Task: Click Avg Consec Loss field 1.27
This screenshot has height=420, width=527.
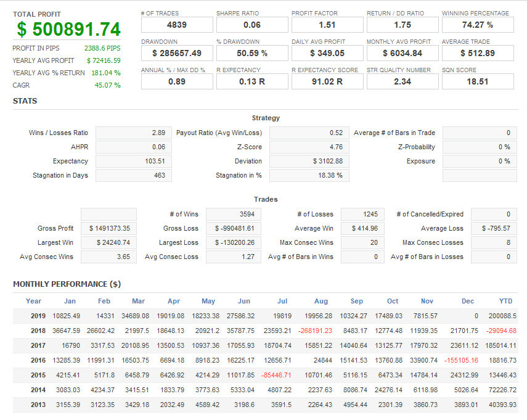Action: click(x=234, y=257)
